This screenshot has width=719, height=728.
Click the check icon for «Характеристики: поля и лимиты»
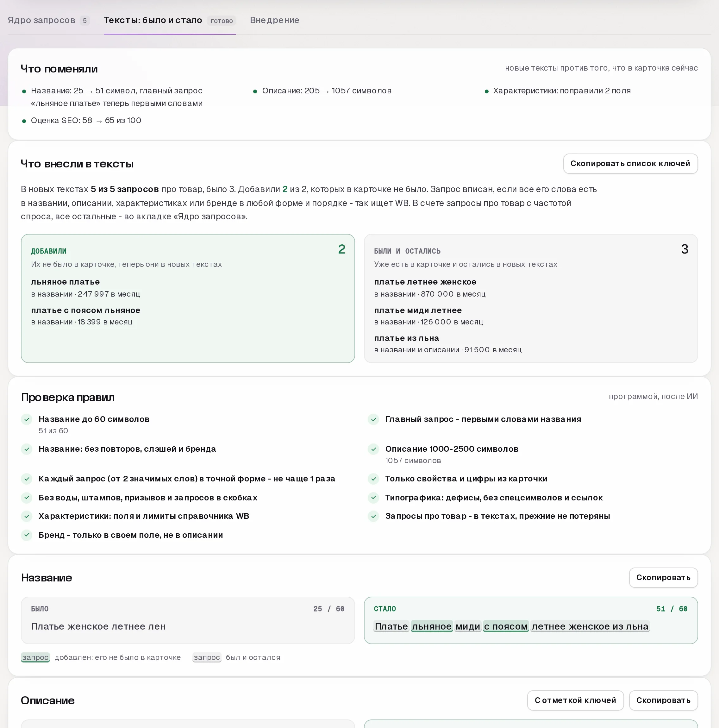point(27,516)
